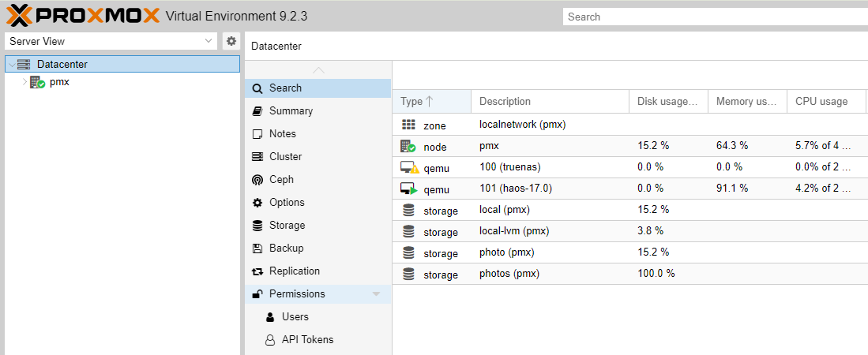Click the storage icon for local-lvm (pmx)
The height and width of the screenshot is (355, 868).
click(408, 232)
